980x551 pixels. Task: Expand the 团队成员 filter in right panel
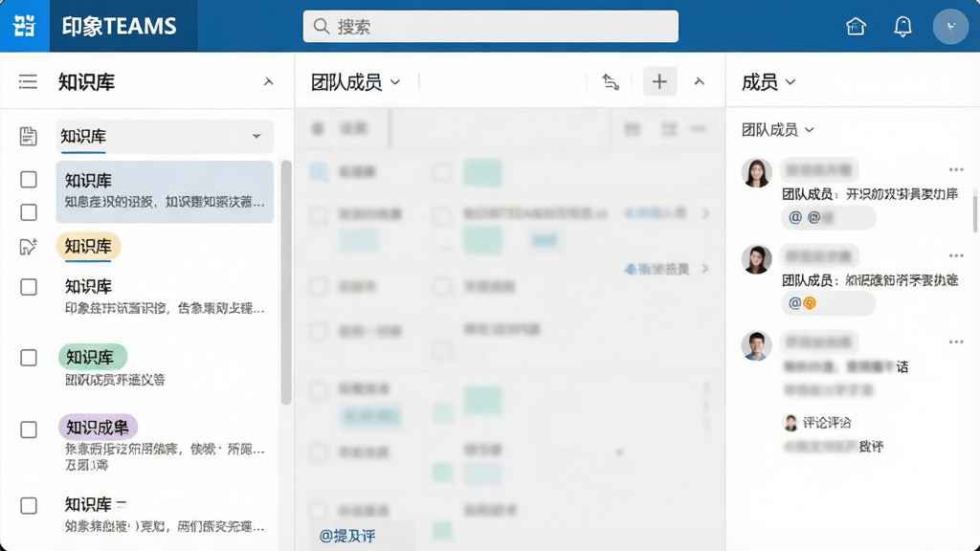[777, 130]
